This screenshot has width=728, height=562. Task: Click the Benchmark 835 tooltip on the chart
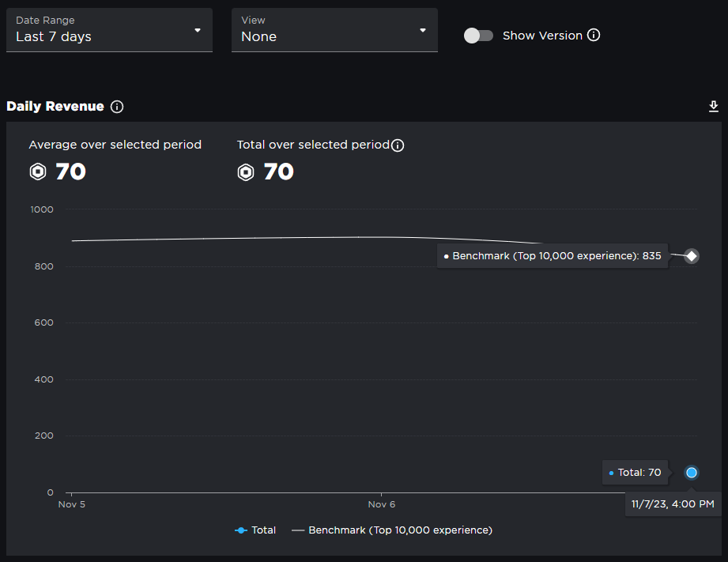click(553, 255)
